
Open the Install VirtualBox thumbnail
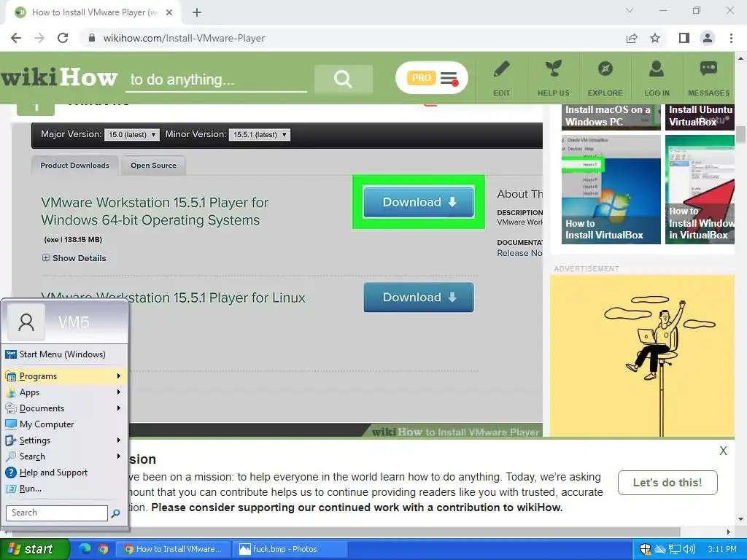tap(611, 190)
